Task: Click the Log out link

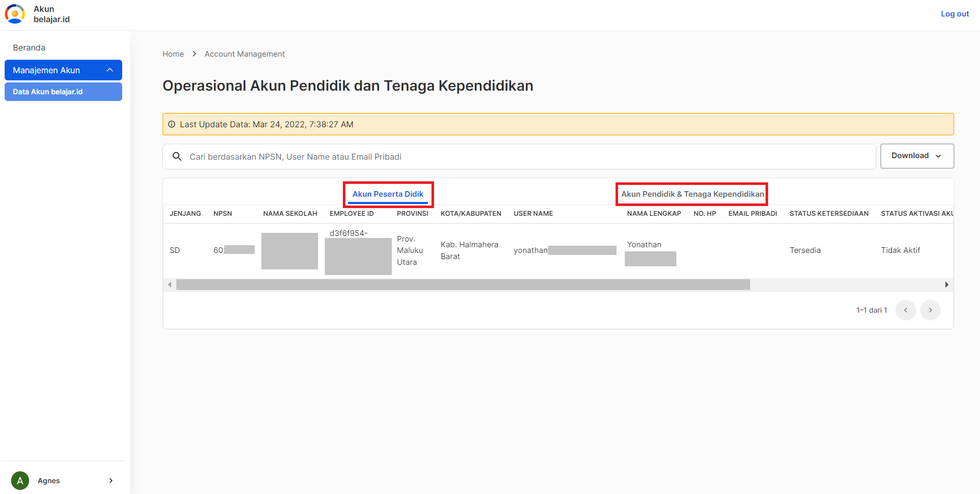Action: click(x=955, y=14)
